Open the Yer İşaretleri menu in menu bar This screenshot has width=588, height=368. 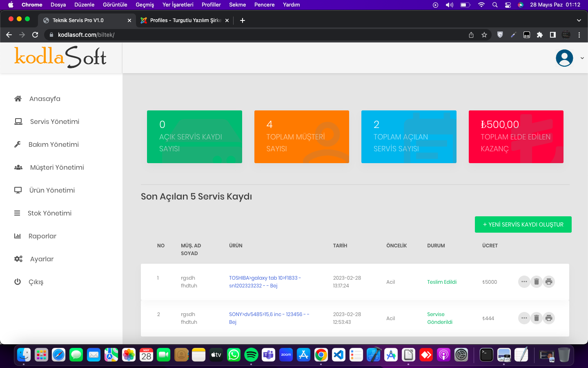coord(178,5)
